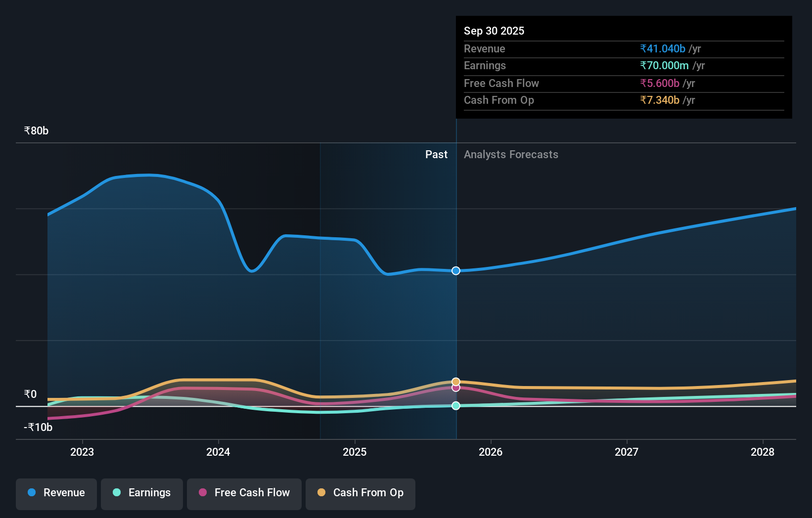Expand the Past period section

click(436, 154)
